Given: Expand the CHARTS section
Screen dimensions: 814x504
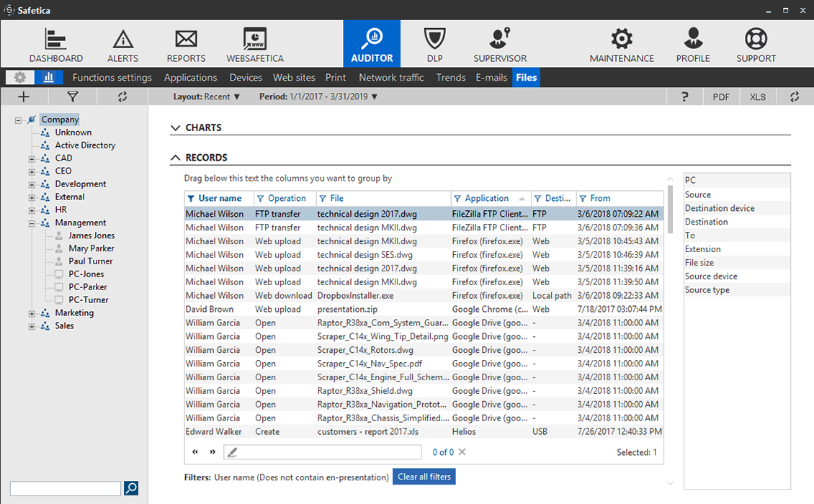Looking at the screenshot, I should click(x=176, y=127).
